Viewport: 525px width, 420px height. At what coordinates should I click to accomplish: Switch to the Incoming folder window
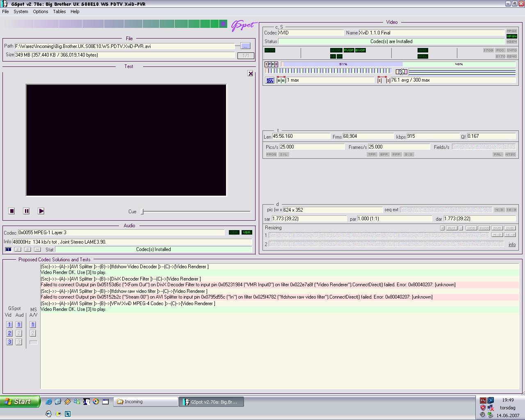(x=146, y=402)
